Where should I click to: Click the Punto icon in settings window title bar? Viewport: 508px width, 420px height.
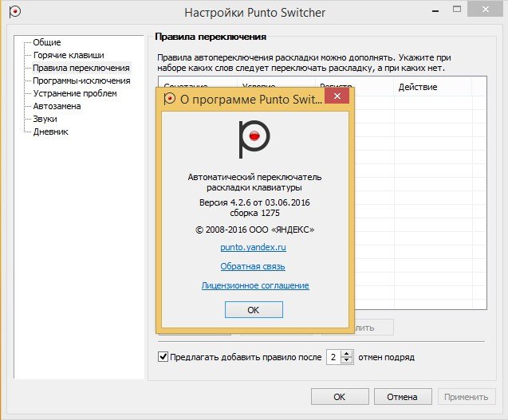point(14,12)
